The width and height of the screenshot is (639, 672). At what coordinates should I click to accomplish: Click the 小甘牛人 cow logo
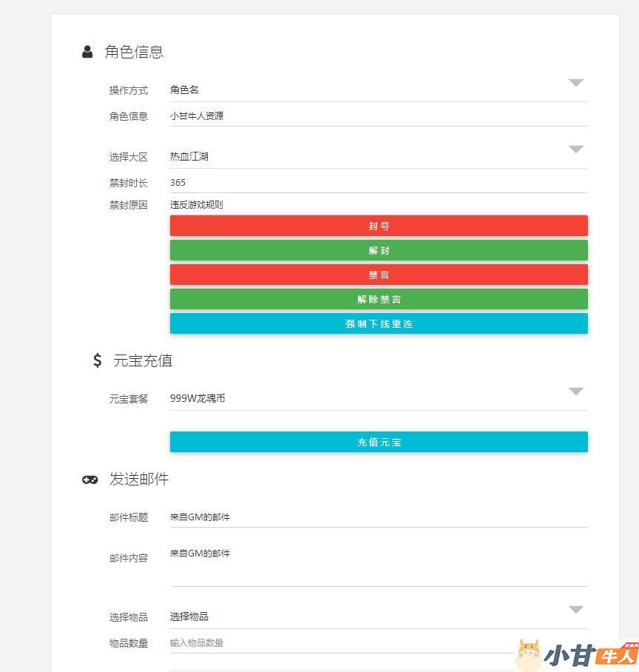pos(528,654)
